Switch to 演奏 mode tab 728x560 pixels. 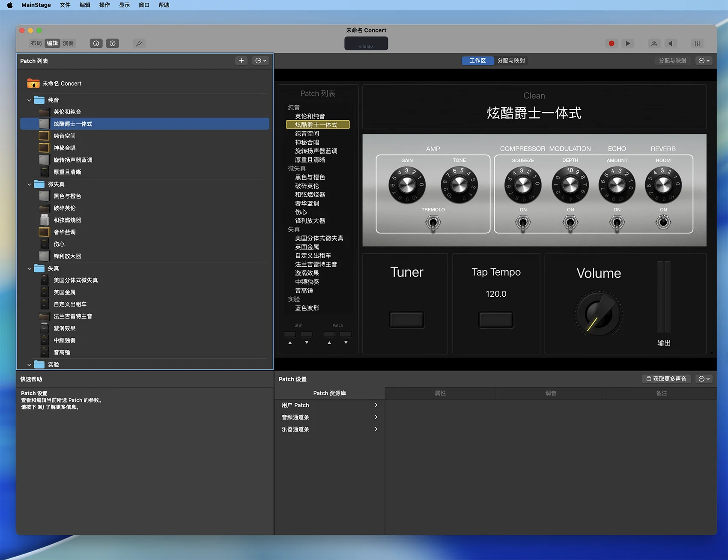tap(68, 43)
